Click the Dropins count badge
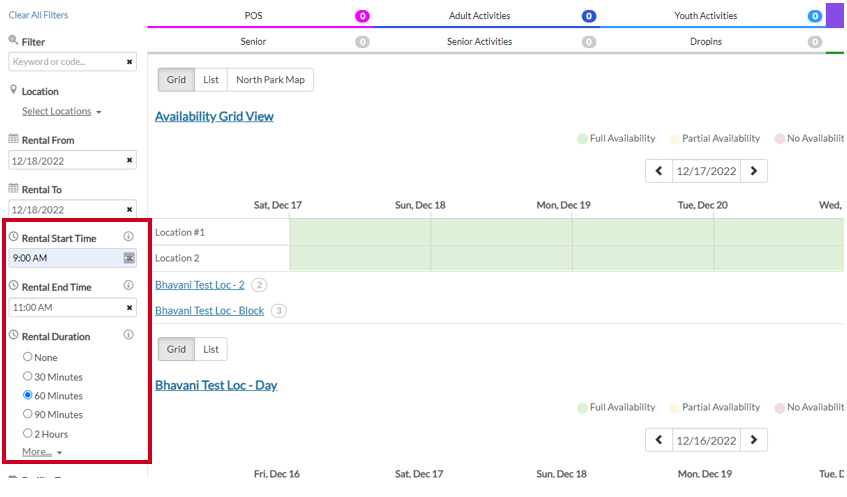The height and width of the screenshot is (497, 847). (x=815, y=42)
